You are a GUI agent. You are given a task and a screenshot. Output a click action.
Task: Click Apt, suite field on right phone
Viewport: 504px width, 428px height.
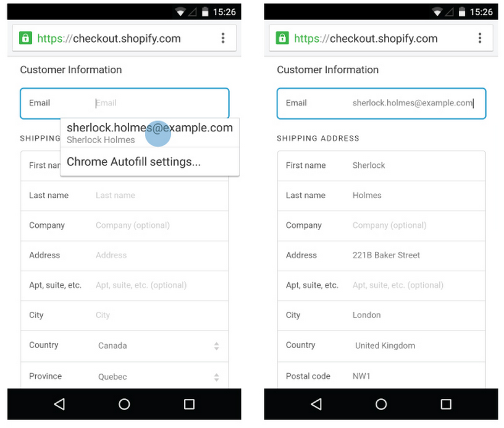coord(381,286)
